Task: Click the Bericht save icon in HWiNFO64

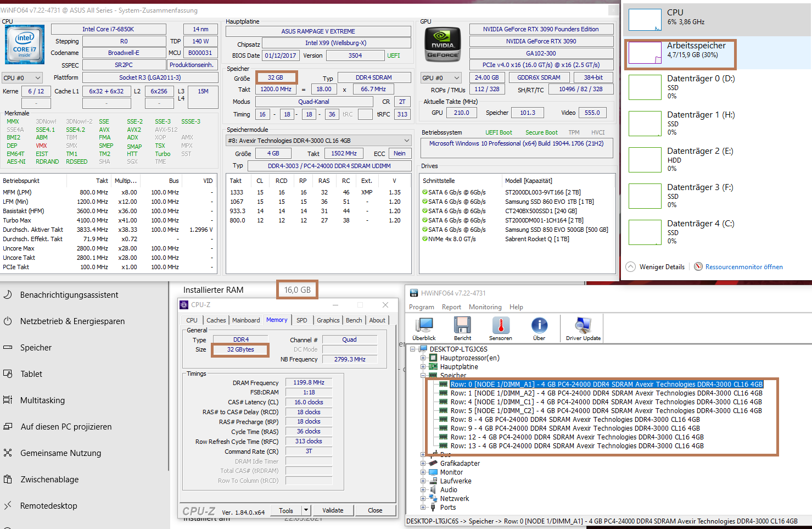Action: [462, 325]
